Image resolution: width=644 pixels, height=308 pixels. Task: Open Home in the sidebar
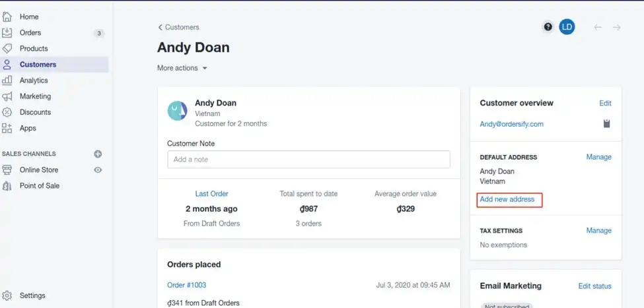[29, 16]
